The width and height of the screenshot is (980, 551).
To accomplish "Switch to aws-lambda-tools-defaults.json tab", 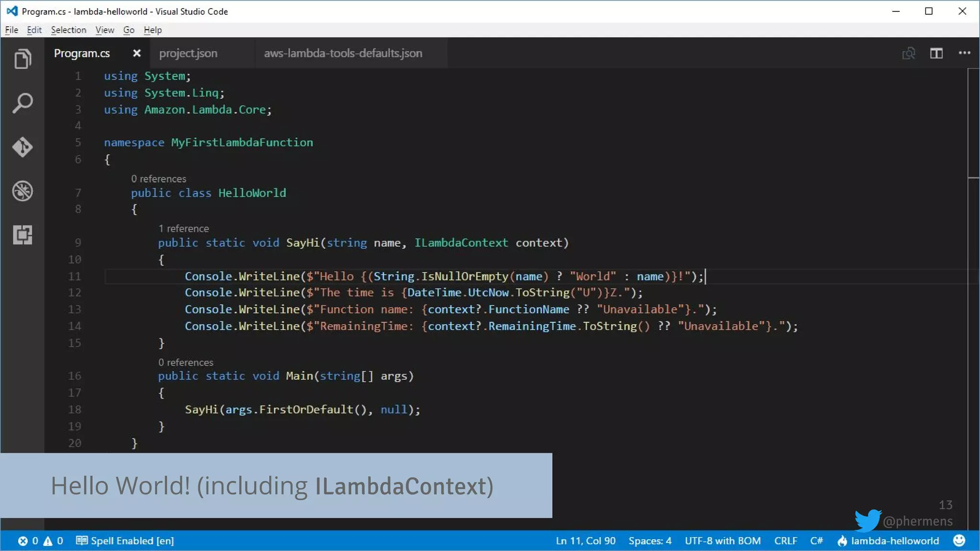I will click(x=343, y=53).
